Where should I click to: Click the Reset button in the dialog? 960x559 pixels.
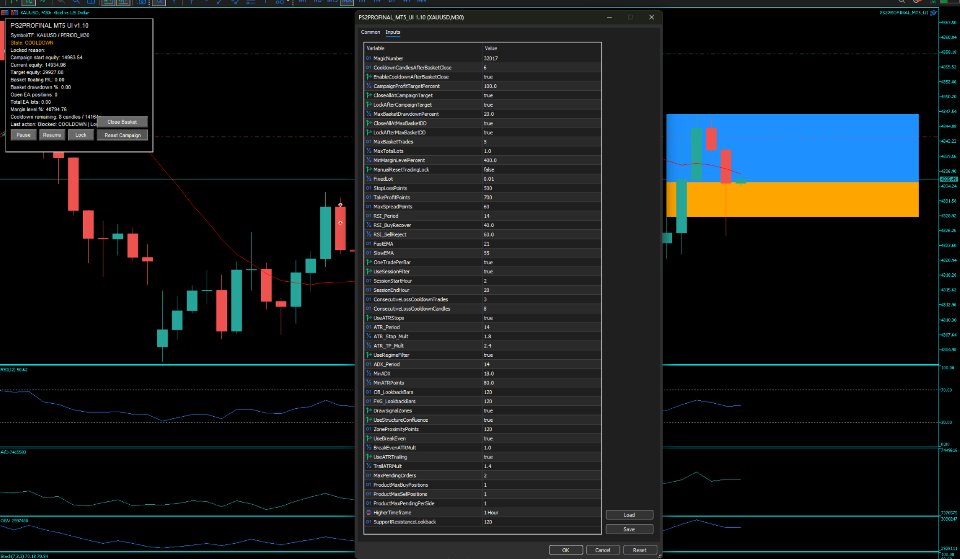[639, 550]
